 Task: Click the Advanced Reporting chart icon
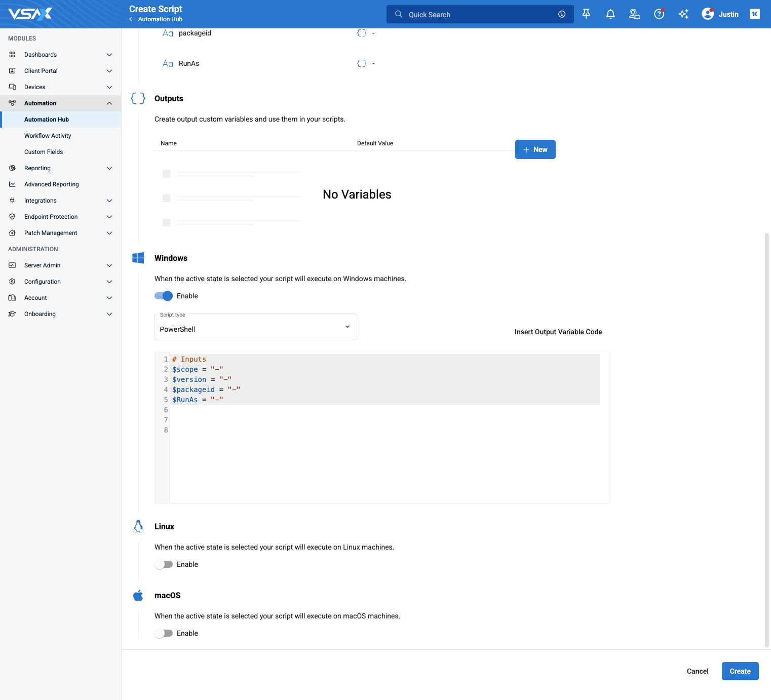[x=12, y=184]
